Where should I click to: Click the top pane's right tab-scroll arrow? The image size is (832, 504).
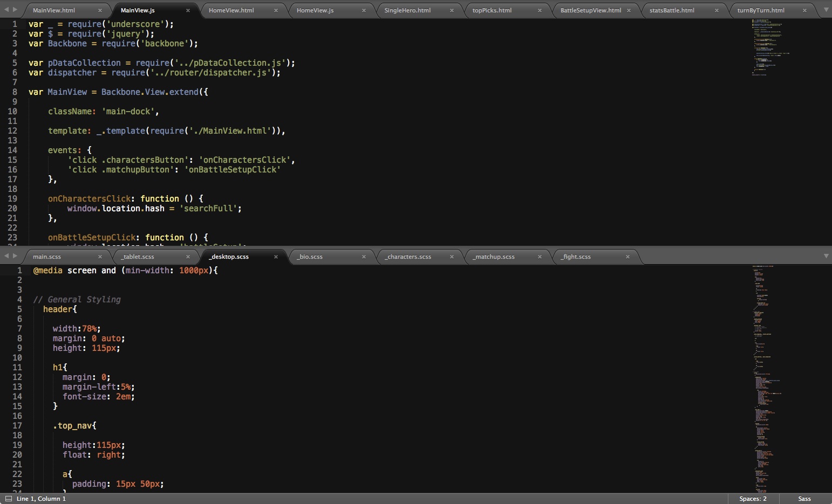tap(15, 10)
